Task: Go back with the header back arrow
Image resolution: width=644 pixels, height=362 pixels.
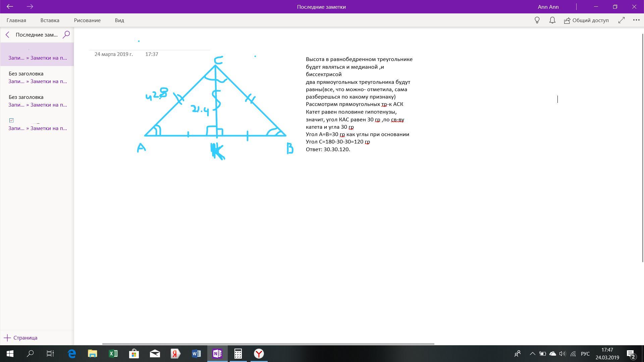Action: click(10, 7)
